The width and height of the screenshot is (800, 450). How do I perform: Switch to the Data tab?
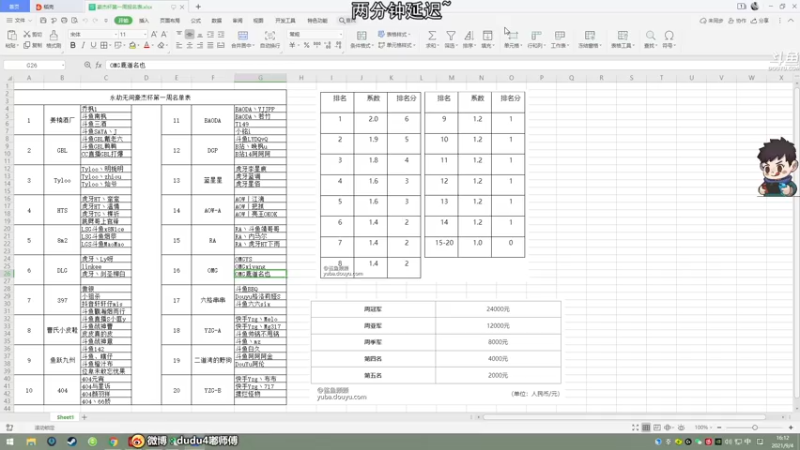pyautogui.click(x=216, y=20)
